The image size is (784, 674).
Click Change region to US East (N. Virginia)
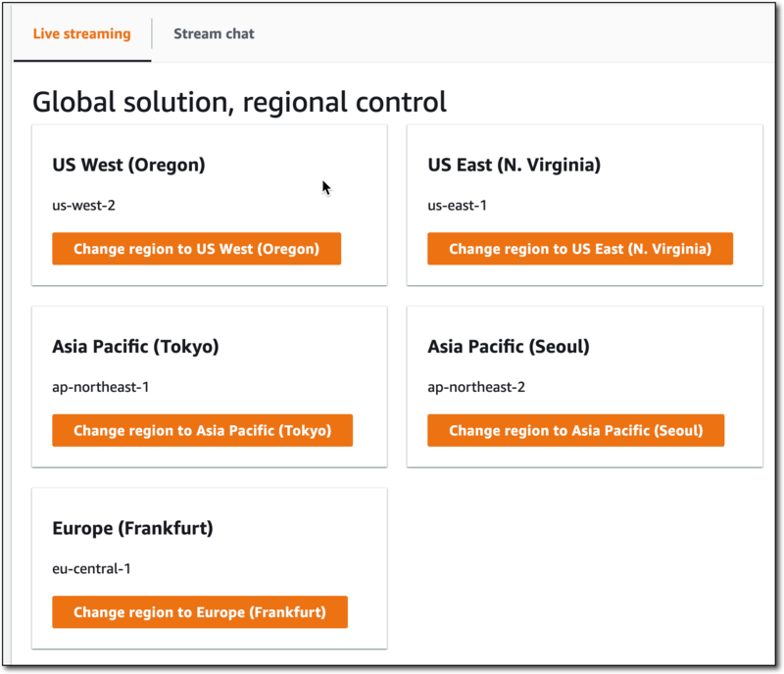pyautogui.click(x=579, y=249)
